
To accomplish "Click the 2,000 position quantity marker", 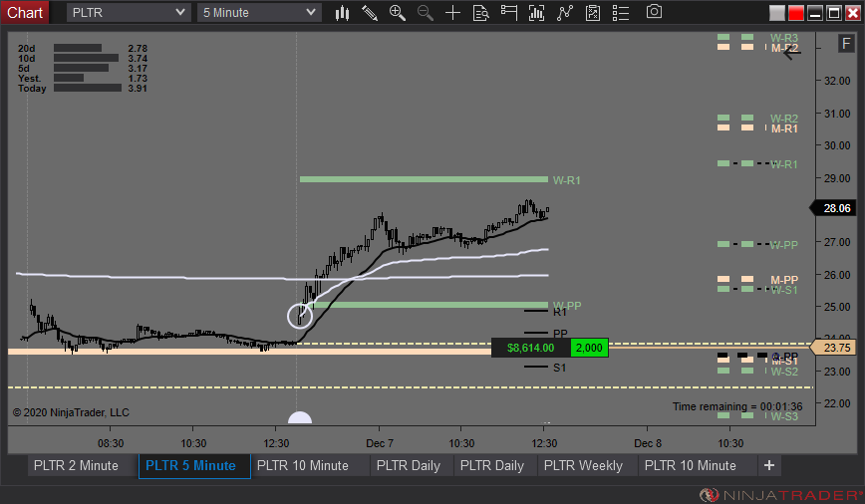I will pyautogui.click(x=589, y=348).
